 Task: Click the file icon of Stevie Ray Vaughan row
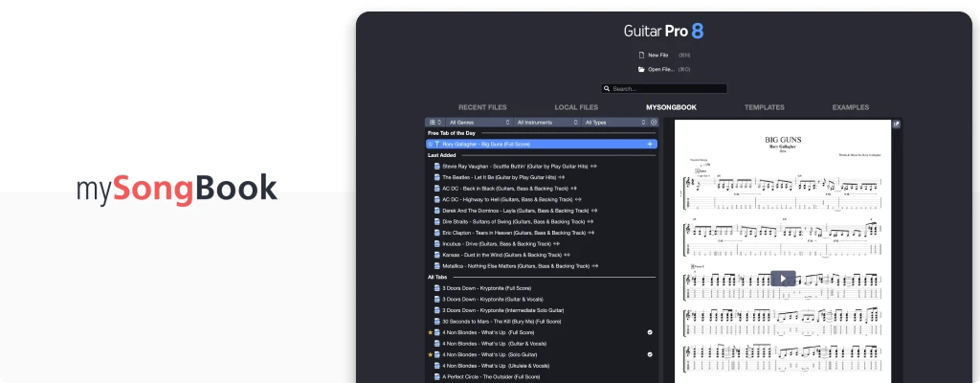437,167
